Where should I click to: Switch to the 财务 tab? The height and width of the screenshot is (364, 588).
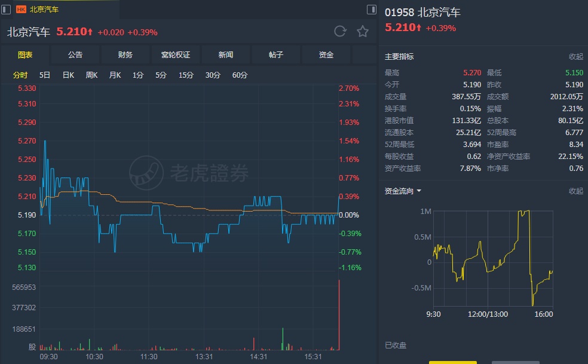tap(125, 55)
